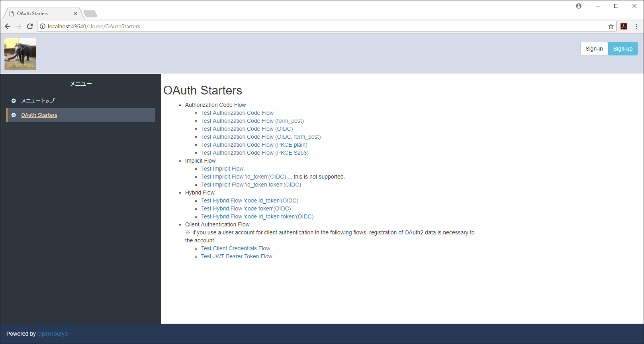Screen dimensions: 644x344
Task: Select OAuth Starters in sidebar menu
Action: (39, 115)
